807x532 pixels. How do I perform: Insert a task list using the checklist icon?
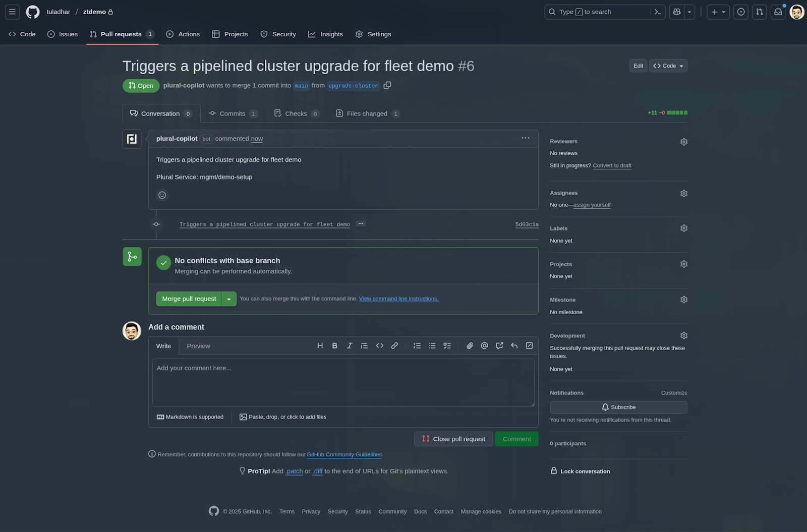(x=447, y=346)
